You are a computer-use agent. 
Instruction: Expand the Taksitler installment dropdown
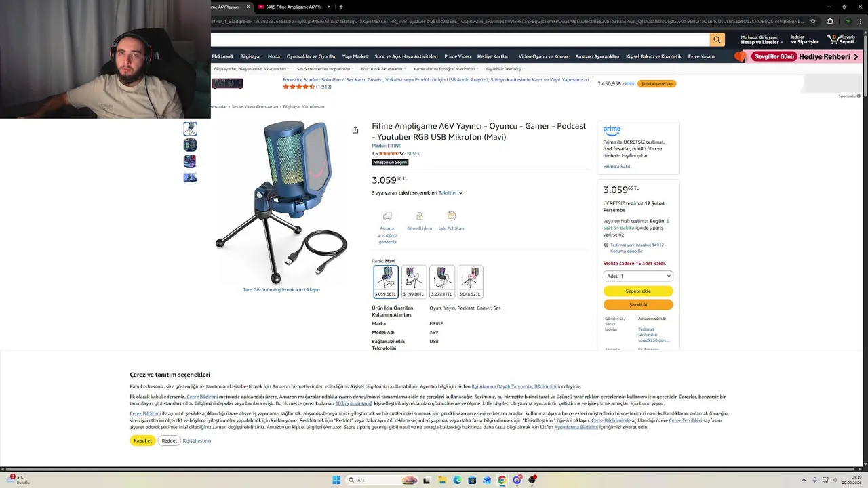[x=451, y=193]
